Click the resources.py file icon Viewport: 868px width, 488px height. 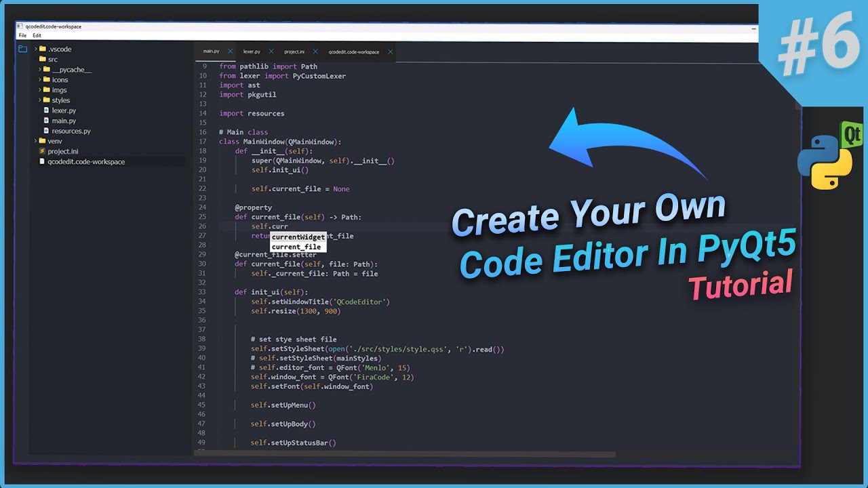[47, 131]
